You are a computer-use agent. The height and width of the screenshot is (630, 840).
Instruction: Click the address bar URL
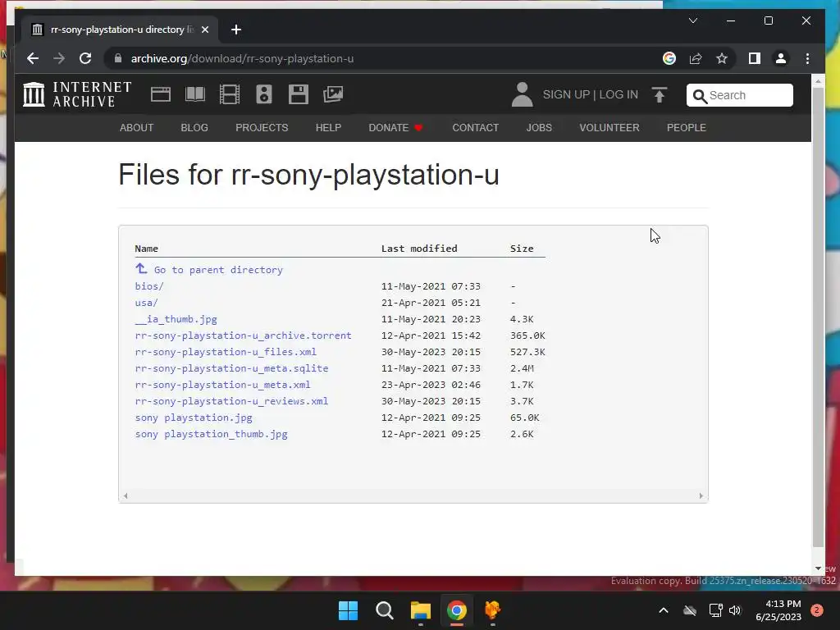[x=242, y=58]
